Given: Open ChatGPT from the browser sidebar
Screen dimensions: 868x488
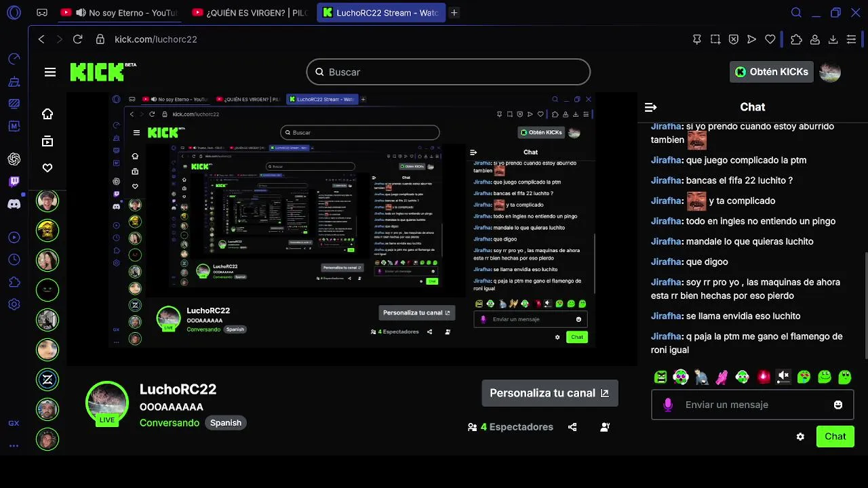Looking at the screenshot, I should tap(14, 159).
